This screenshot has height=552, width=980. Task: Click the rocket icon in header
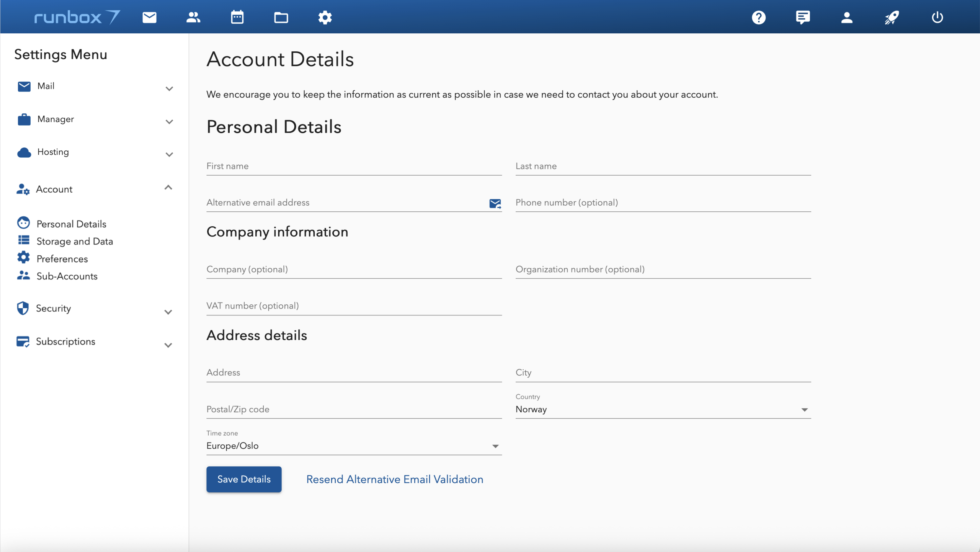[x=892, y=17]
